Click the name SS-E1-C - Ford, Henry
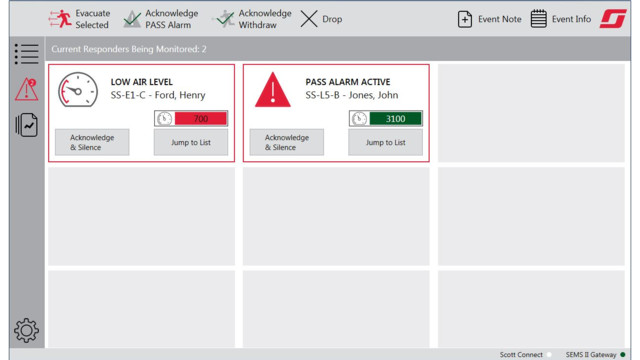Screen dimensions: 640x360 [158, 95]
